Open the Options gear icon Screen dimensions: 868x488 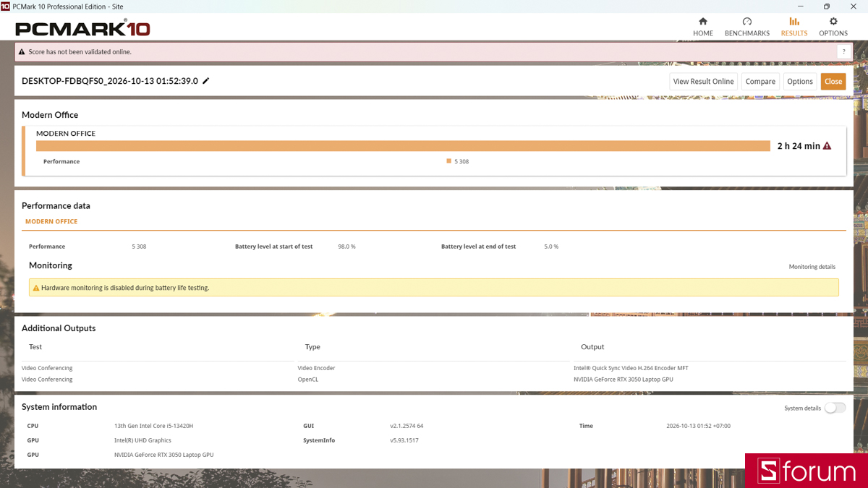click(833, 22)
